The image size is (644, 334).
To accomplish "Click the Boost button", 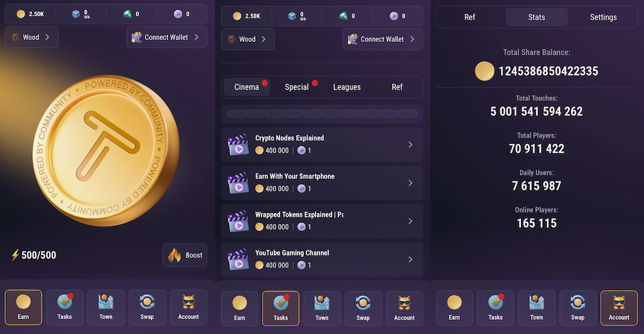I will coord(185,255).
